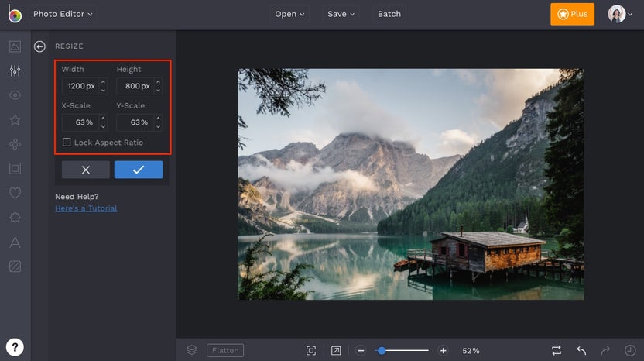
Task: Click the Batch menu item
Action: (x=389, y=14)
